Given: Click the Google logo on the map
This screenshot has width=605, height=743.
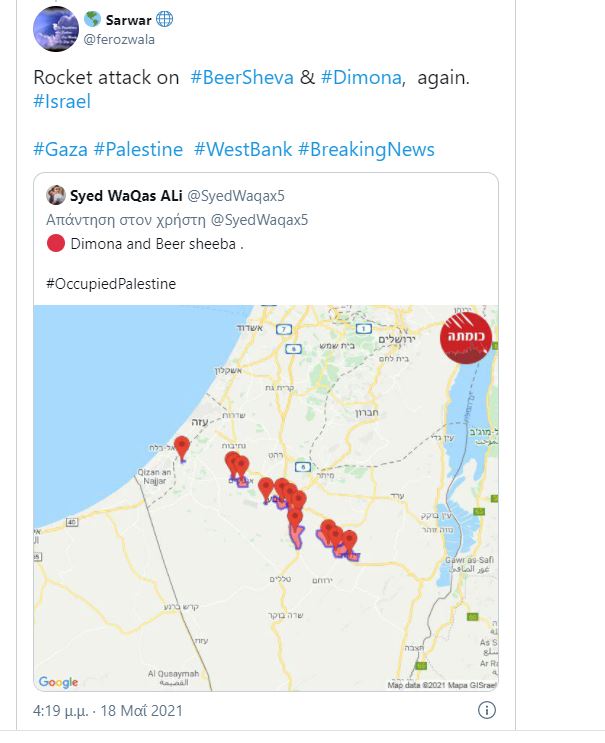Looking at the screenshot, I should pyautogui.click(x=58, y=682).
